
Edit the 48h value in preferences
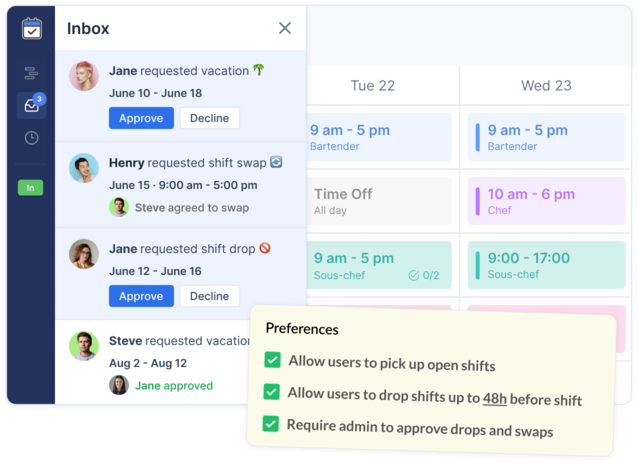point(494,397)
